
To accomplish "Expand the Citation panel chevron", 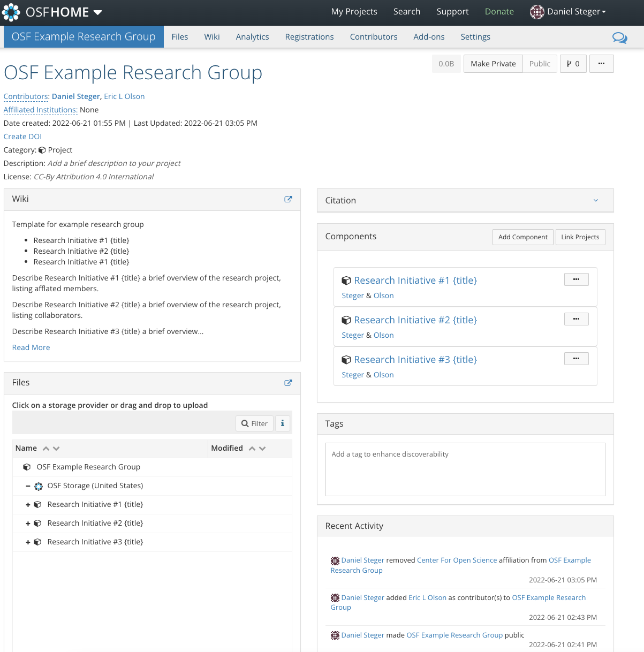I will coord(596,200).
